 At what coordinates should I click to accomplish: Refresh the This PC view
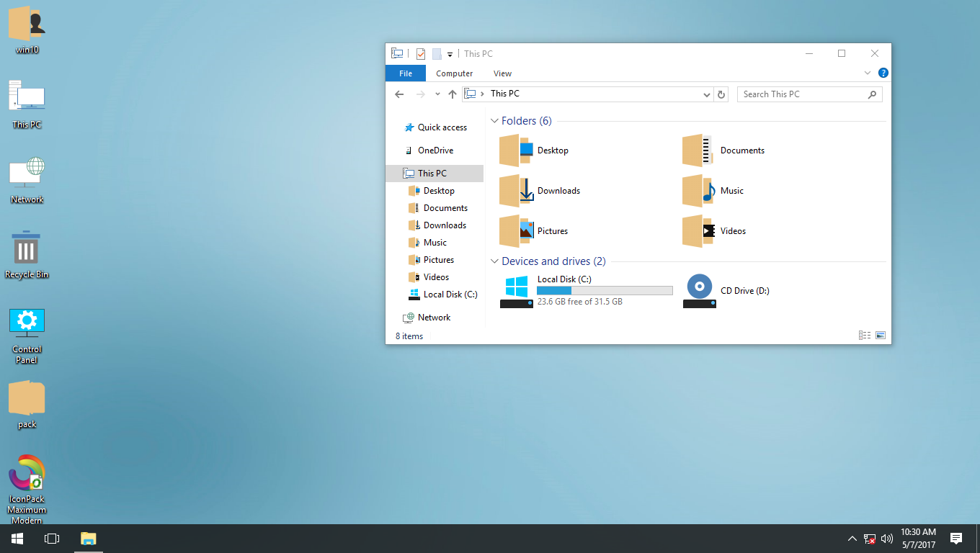721,94
